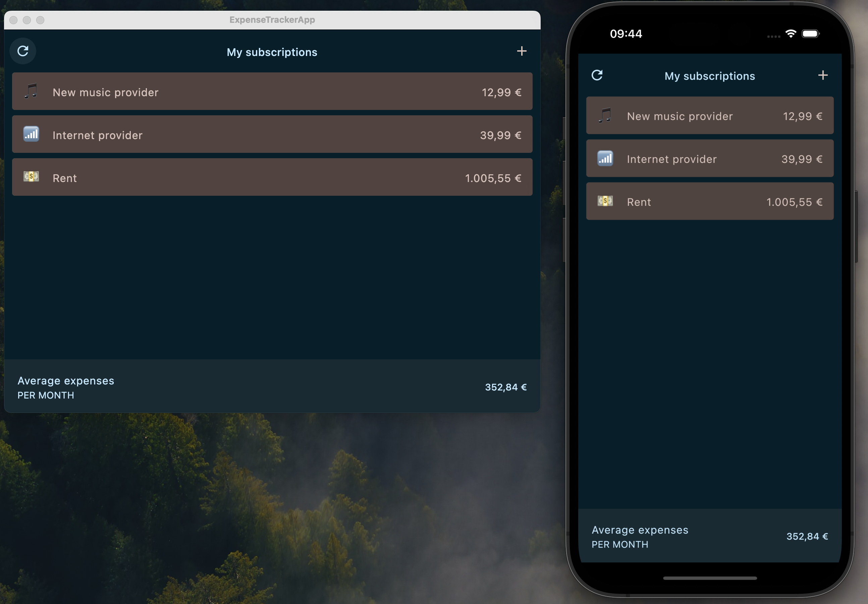Tap the Rent row on the iPhone simulator
The height and width of the screenshot is (604, 868).
click(710, 201)
